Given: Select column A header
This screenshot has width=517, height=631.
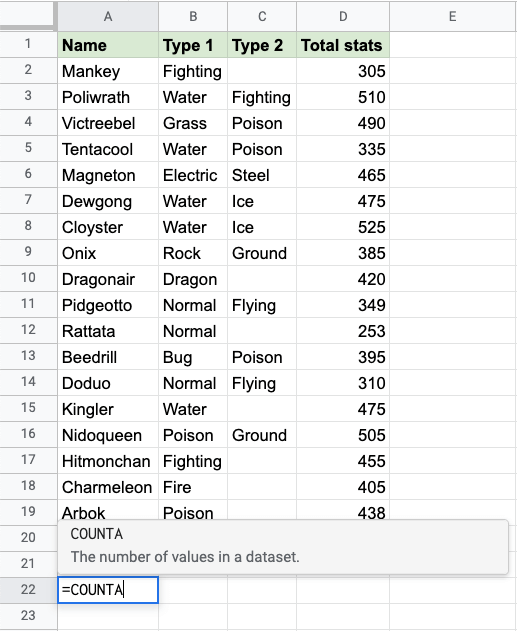Looking at the screenshot, I should click(108, 16).
